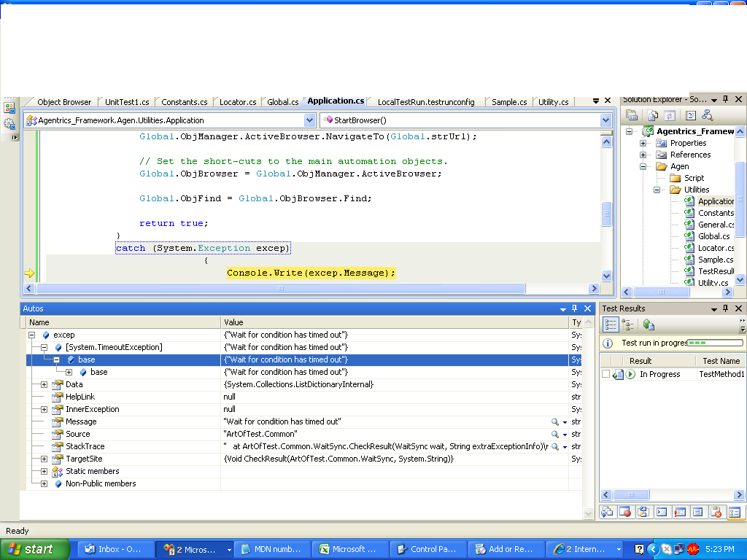Click View Class Diagram icon
The image size is (747, 560).
click(x=707, y=115)
